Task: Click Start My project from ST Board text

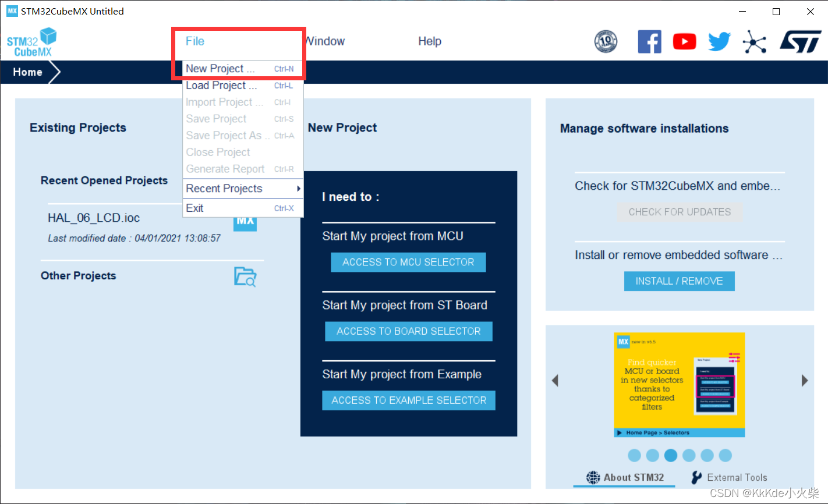Action: pos(405,306)
